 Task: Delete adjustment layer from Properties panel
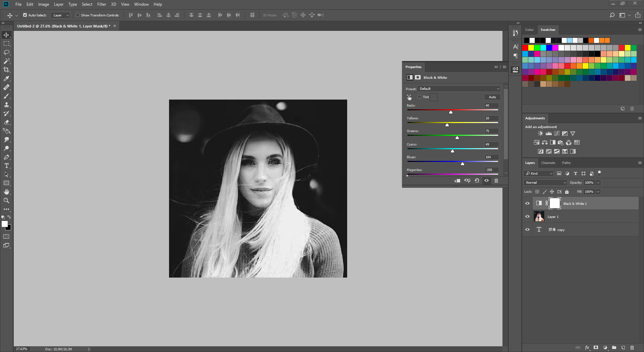click(496, 181)
